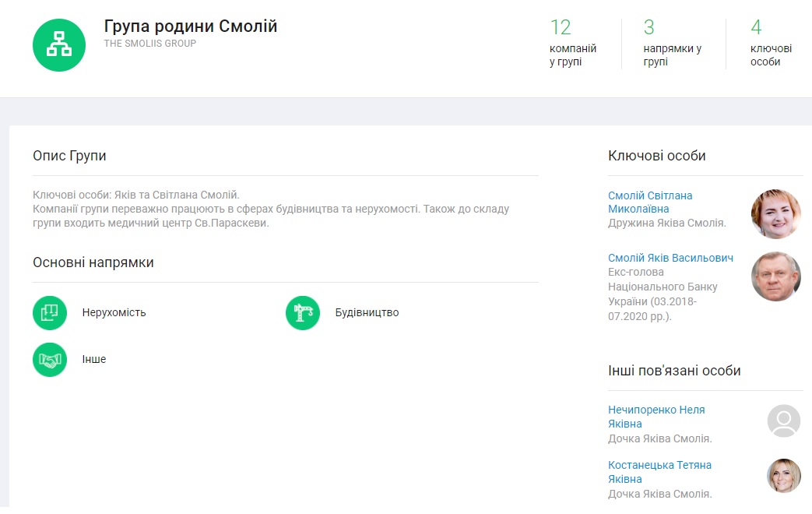Click the Опис Групи section heading
Screen dimensions: 812x514
(x=69, y=156)
